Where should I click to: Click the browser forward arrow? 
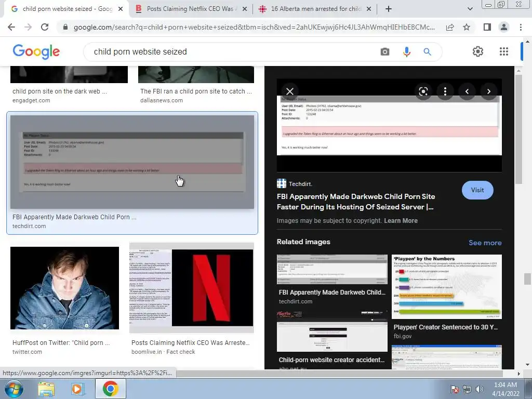point(28,27)
